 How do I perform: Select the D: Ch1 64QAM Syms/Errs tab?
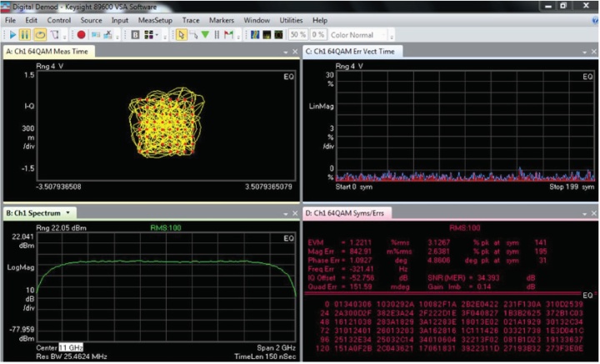click(347, 213)
